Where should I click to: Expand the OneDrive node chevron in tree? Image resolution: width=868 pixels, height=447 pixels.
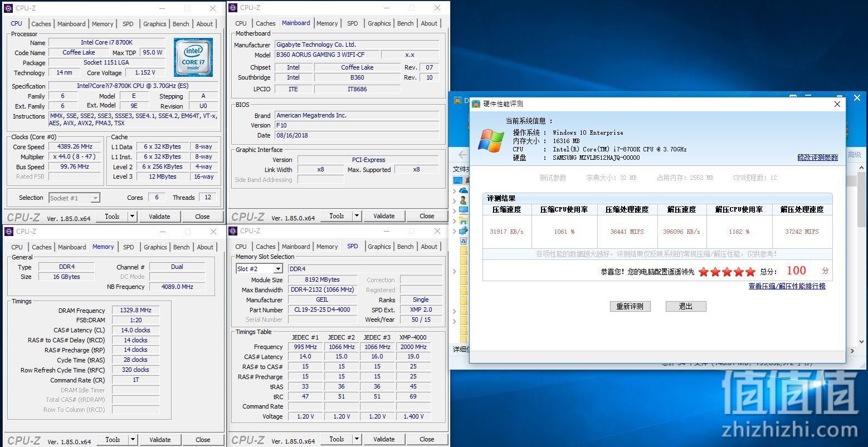point(455,191)
